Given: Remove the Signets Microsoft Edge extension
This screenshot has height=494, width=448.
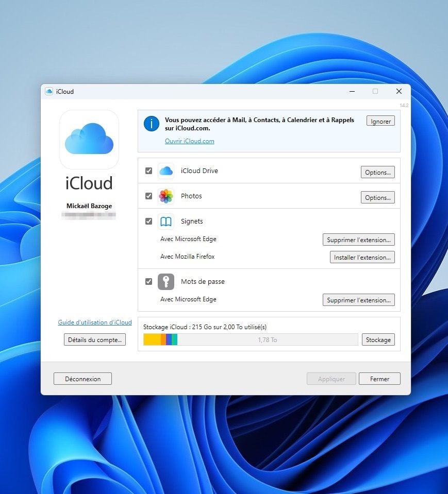Looking at the screenshot, I should [x=359, y=240].
